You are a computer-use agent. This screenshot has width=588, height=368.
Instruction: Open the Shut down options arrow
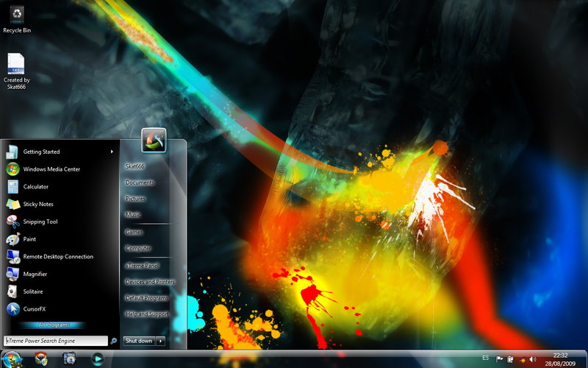pos(161,341)
